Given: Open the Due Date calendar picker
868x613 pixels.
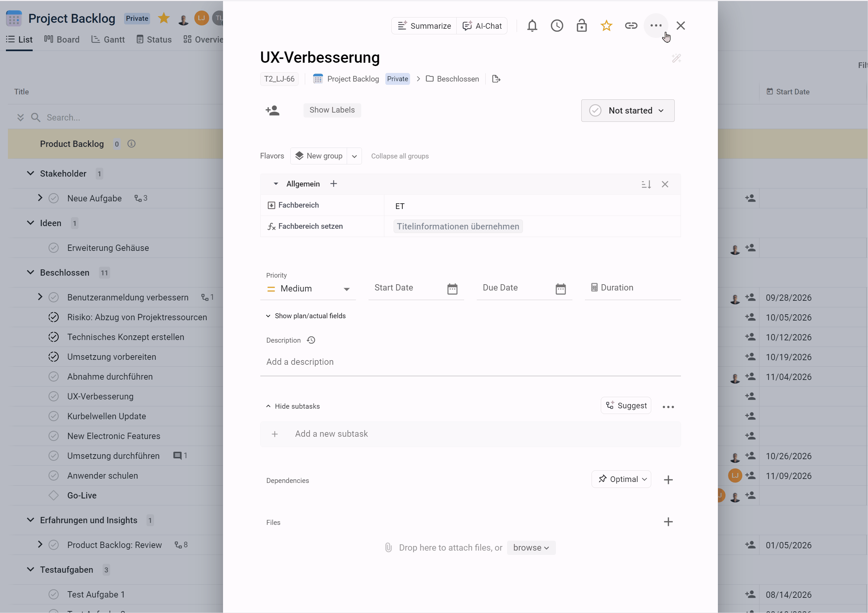Looking at the screenshot, I should point(560,289).
